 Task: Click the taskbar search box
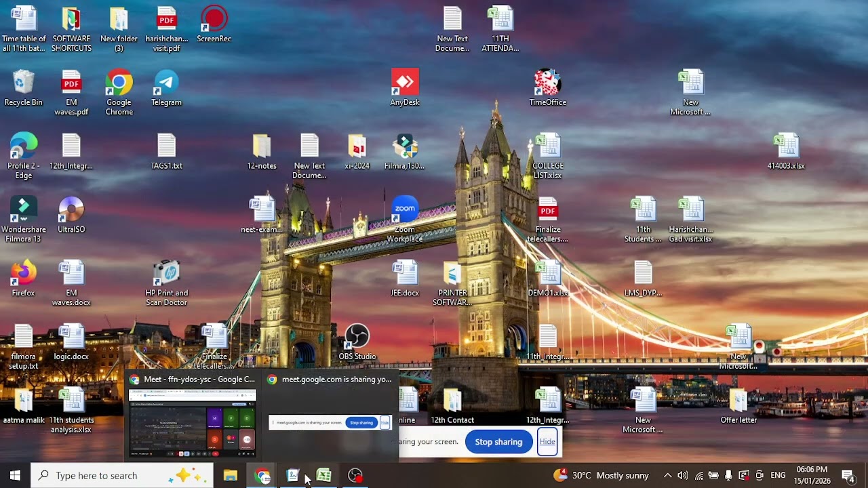[122, 476]
